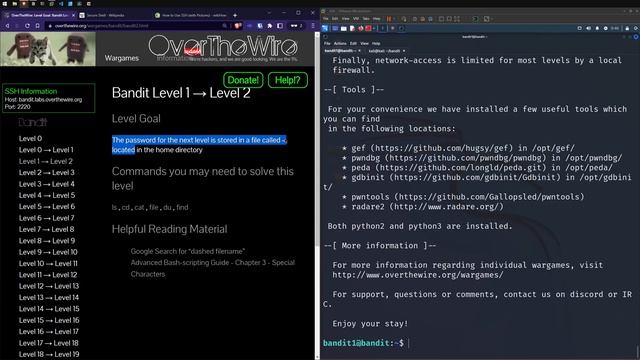Open the browser main menu icon
640x360 pixels.
click(313, 26)
